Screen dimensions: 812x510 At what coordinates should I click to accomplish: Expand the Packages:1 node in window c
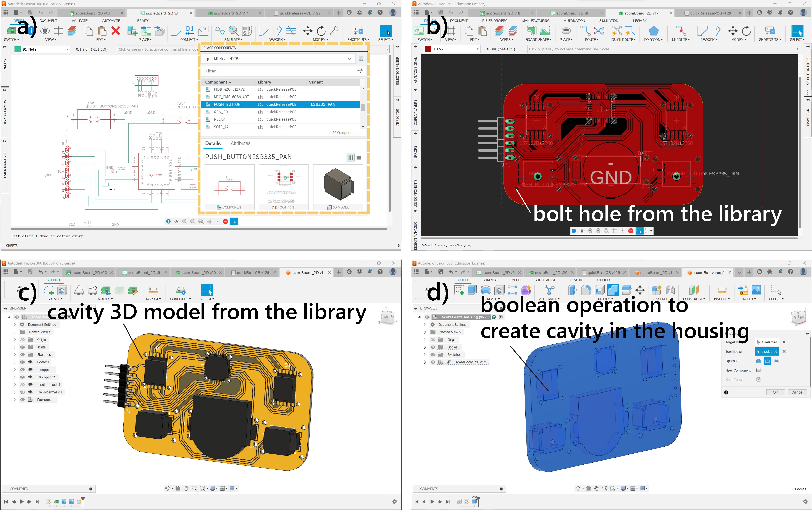(14, 399)
